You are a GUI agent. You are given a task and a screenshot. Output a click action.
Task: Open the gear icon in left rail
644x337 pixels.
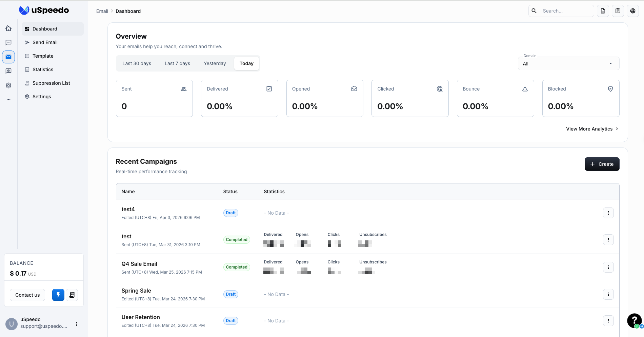click(x=8, y=85)
